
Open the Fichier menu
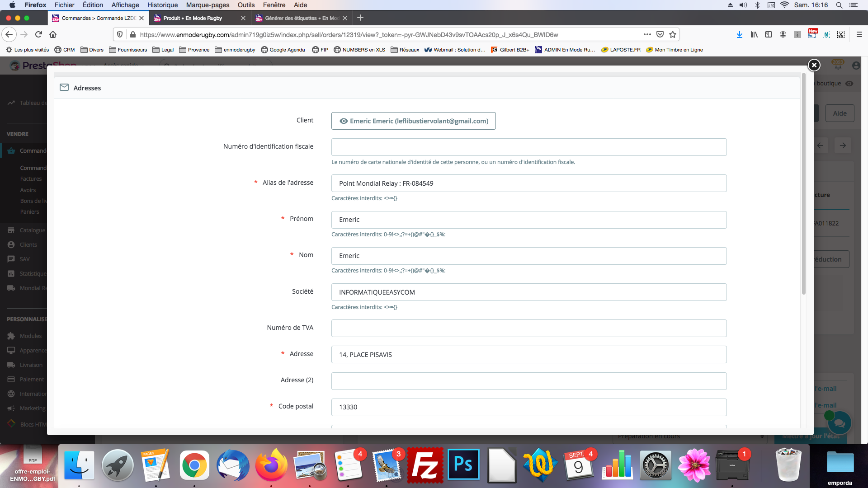(64, 5)
